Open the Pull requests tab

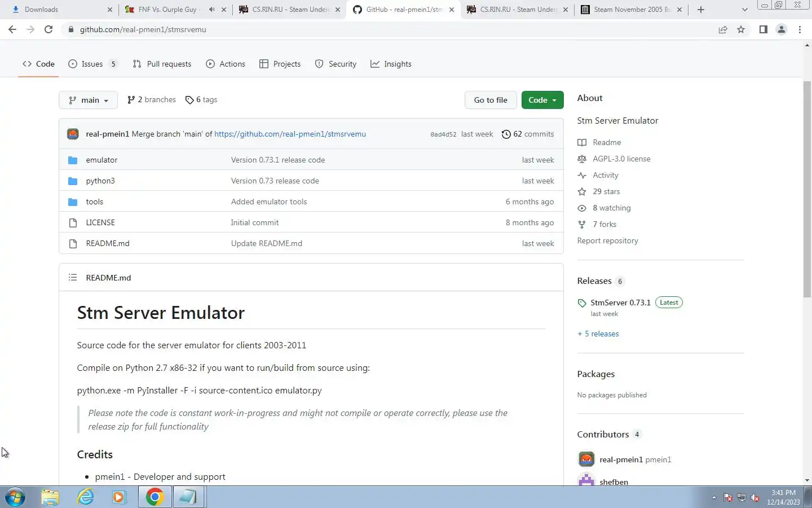pos(162,64)
